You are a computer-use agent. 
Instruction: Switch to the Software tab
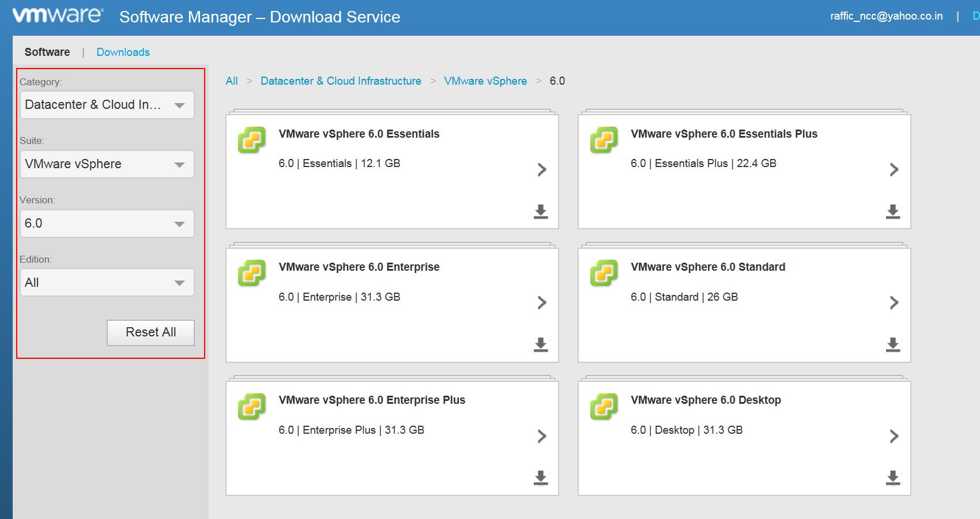click(47, 52)
